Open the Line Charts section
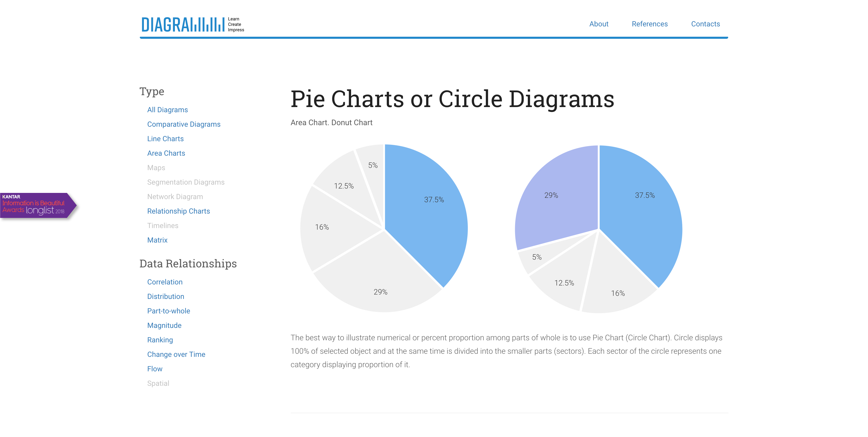Image resolution: width=868 pixels, height=437 pixels. 165,139
